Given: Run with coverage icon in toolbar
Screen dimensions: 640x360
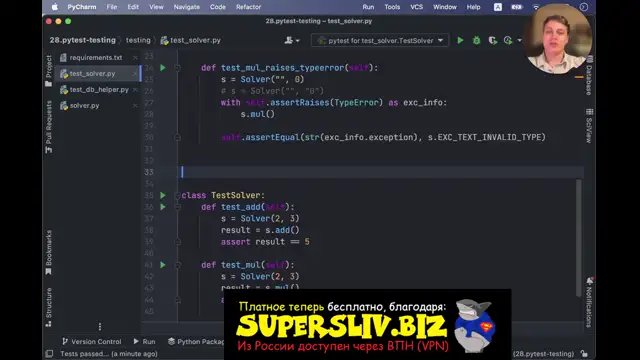Looking at the screenshot, I should coord(493,40).
